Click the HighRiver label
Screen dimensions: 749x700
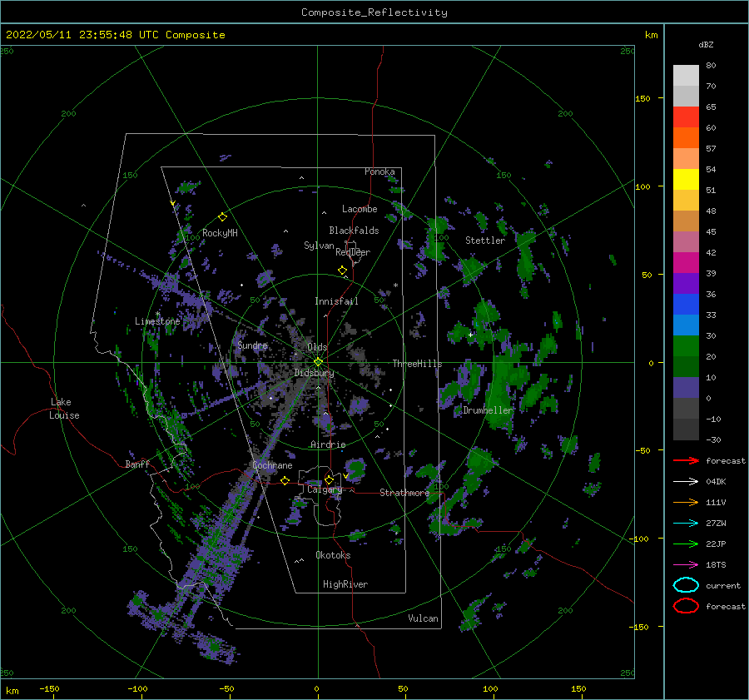[345, 584]
